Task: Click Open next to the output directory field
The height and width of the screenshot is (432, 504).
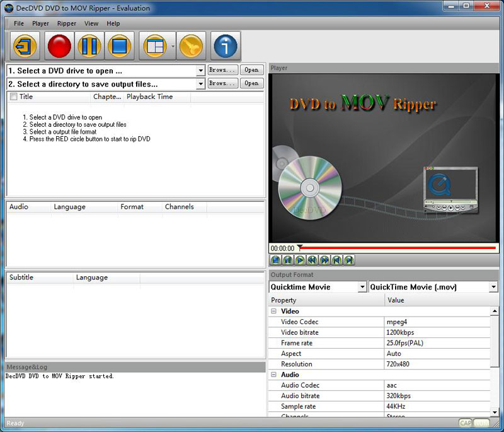Action: pos(251,83)
